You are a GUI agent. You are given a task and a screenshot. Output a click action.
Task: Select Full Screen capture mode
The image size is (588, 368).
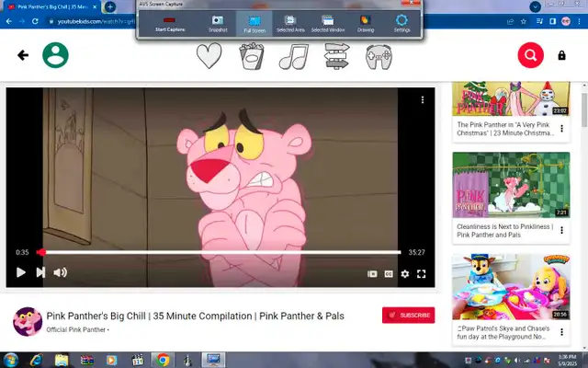click(x=254, y=24)
